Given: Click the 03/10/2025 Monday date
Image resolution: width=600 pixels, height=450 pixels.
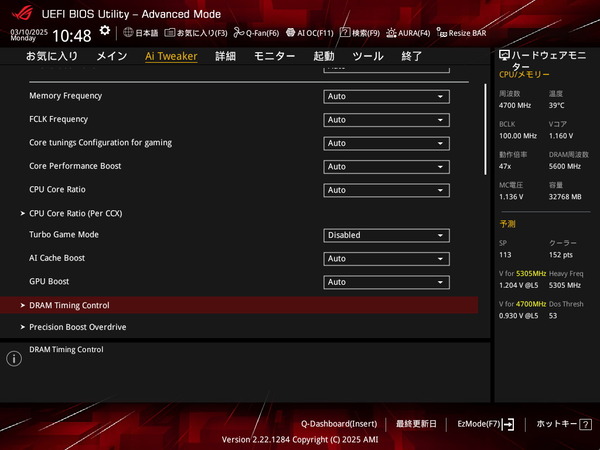Looking at the screenshot, I should (29, 35).
